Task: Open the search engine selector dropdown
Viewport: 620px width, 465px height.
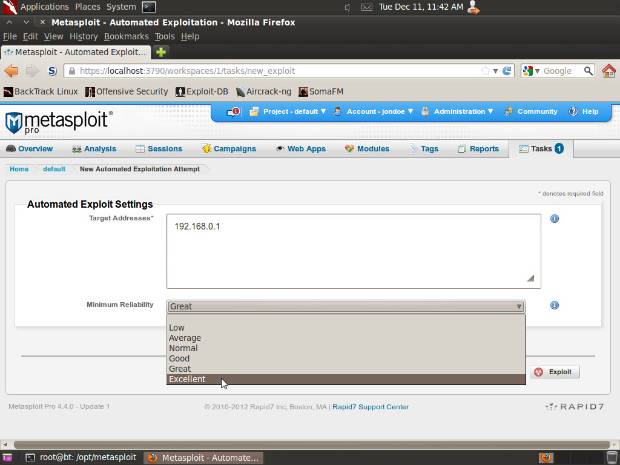Action: click(531, 71)
